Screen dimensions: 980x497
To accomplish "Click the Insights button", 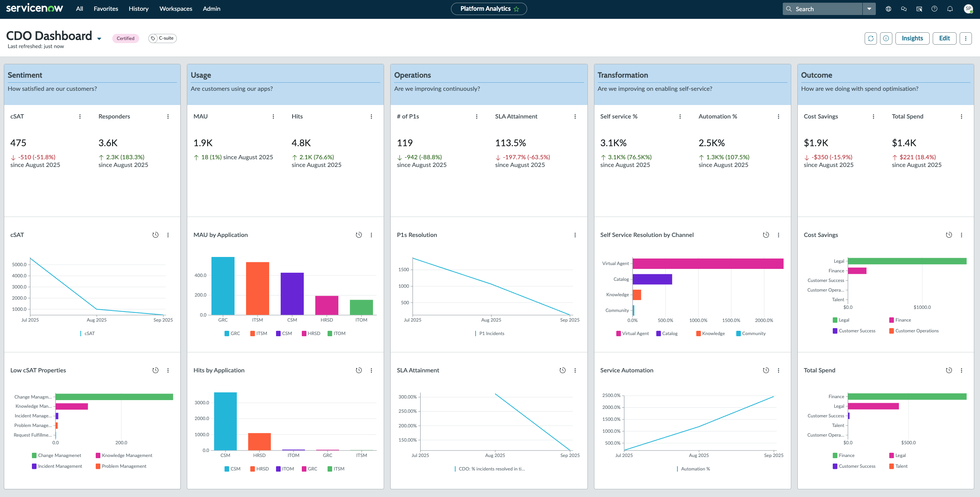I will (x=912, y=38).
